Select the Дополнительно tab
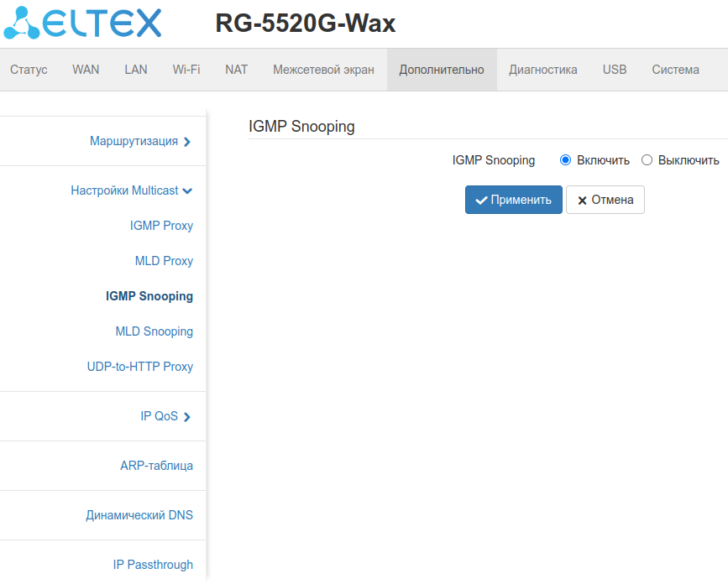This screenshot has width=728, height=584. pyautogui.click(x=442, y=70)
